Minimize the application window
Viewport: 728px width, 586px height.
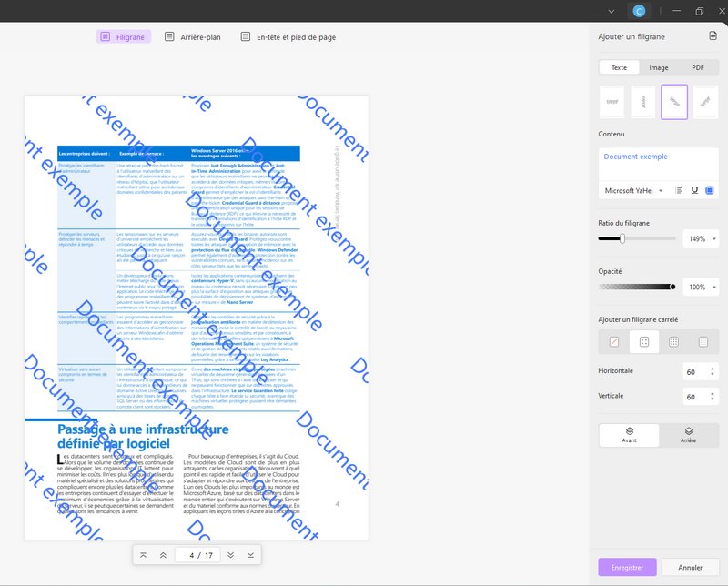coord(676,11)
